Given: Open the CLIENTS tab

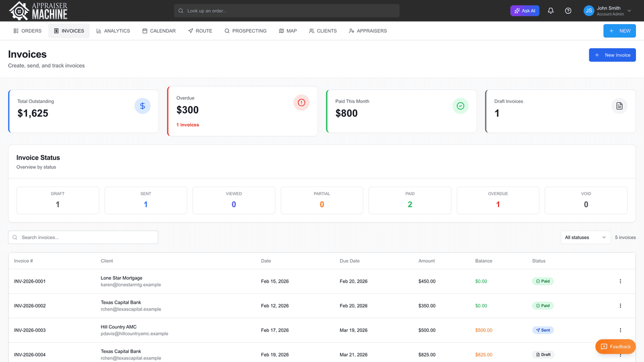Looking at the screenshot, I should pos(323,31).
